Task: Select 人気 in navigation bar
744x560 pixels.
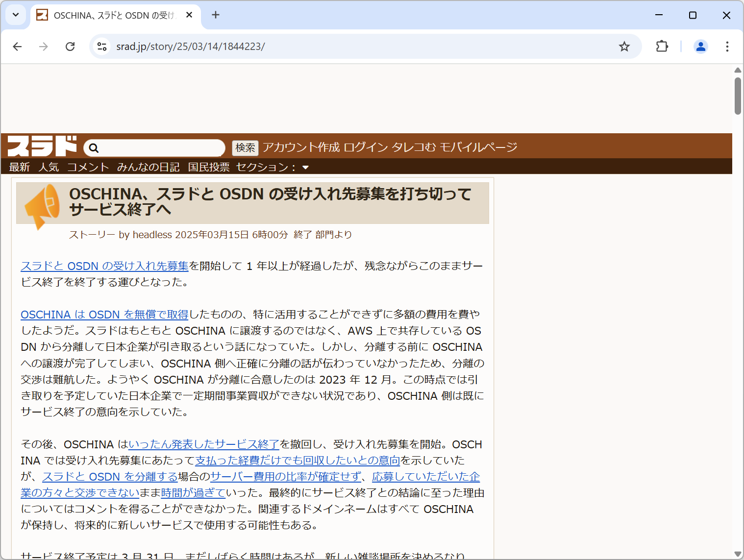Action: pos(49,167)
